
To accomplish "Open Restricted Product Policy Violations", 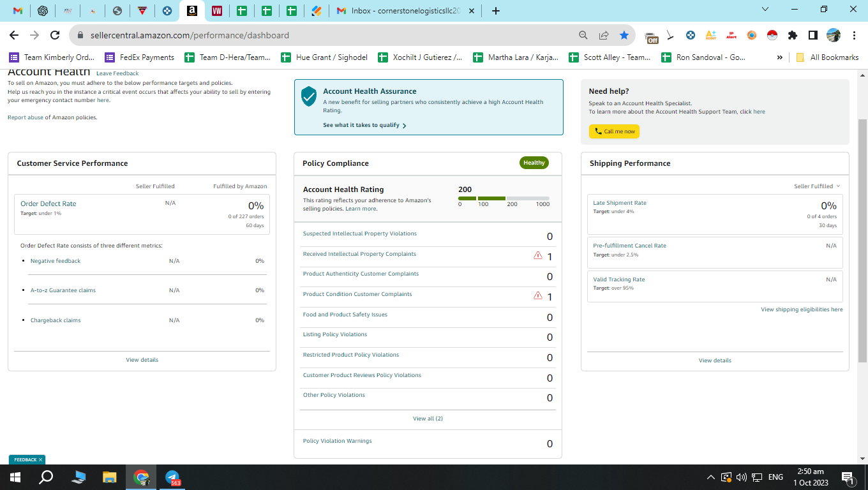I will click(x=351, y=355).
